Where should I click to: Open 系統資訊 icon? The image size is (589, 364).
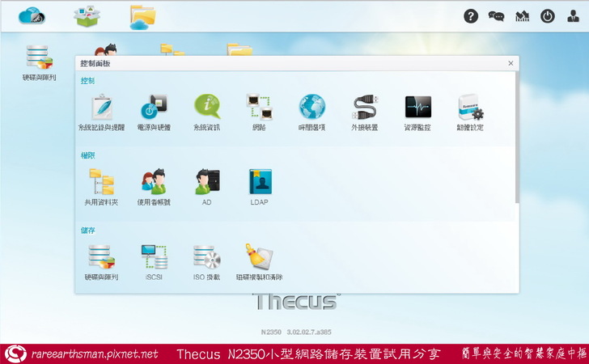pos(206,112)
